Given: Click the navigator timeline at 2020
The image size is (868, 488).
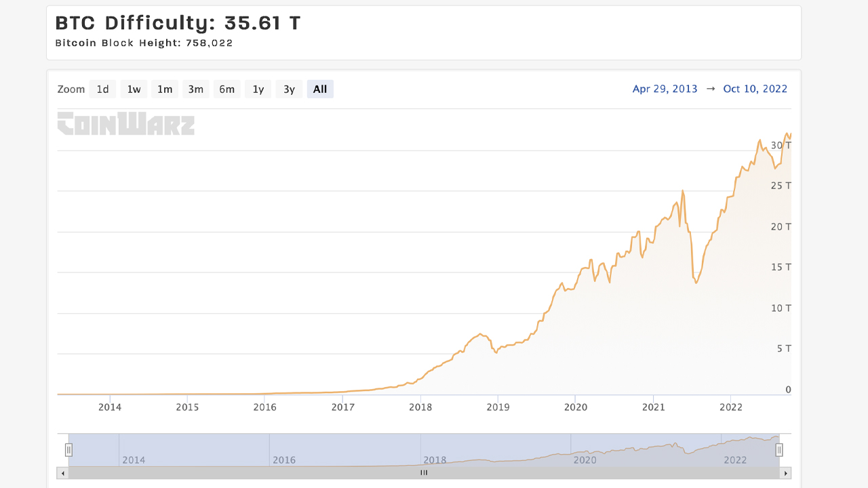Looking at the screenshot, I should (585, 460).
